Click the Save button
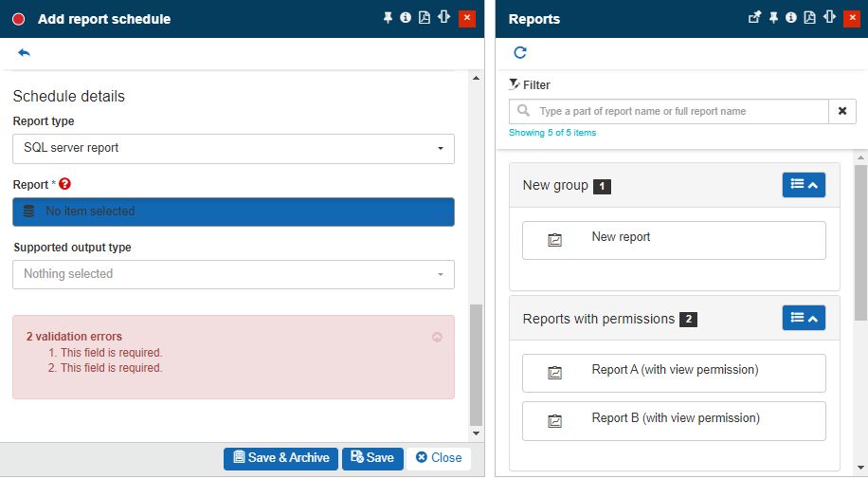 (x=372, y=458)
